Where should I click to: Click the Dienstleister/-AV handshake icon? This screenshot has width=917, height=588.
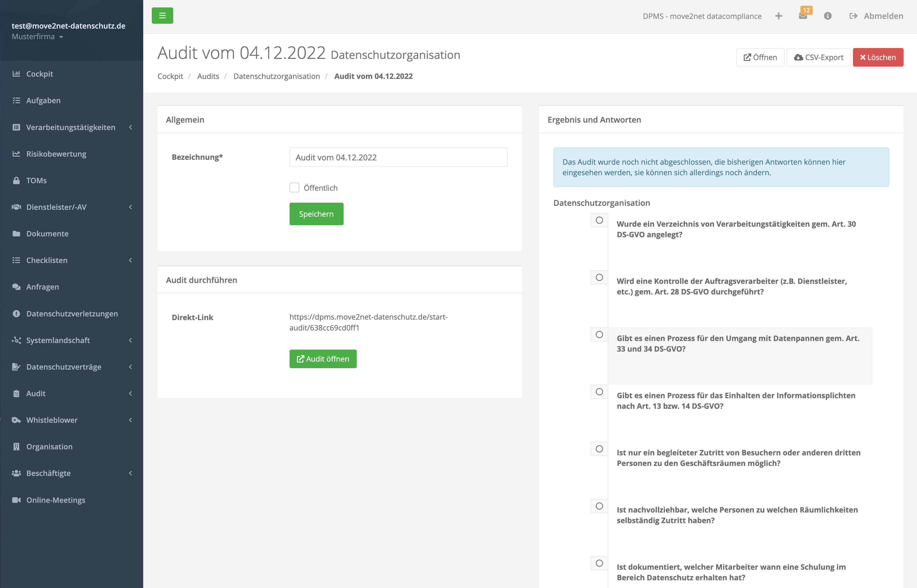(16, 207)
